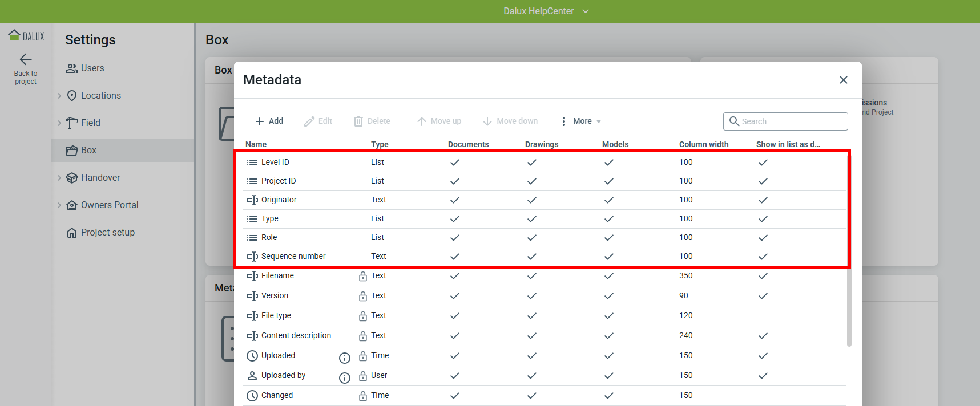
Task: Click the lock icon in Filename row
Action: (362, 277)
